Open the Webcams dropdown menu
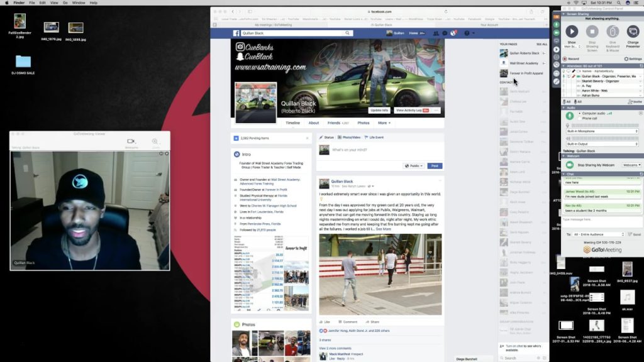This screenshot has width=644, height=362. click(x=631, y=165)
